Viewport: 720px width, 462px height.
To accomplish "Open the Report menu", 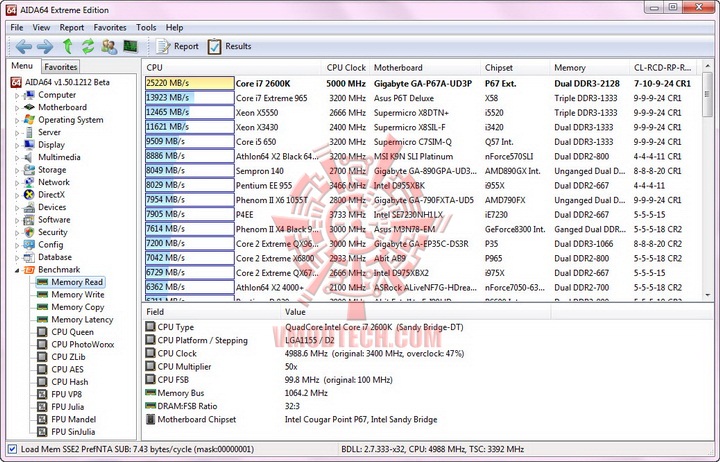I will (72, 28).
